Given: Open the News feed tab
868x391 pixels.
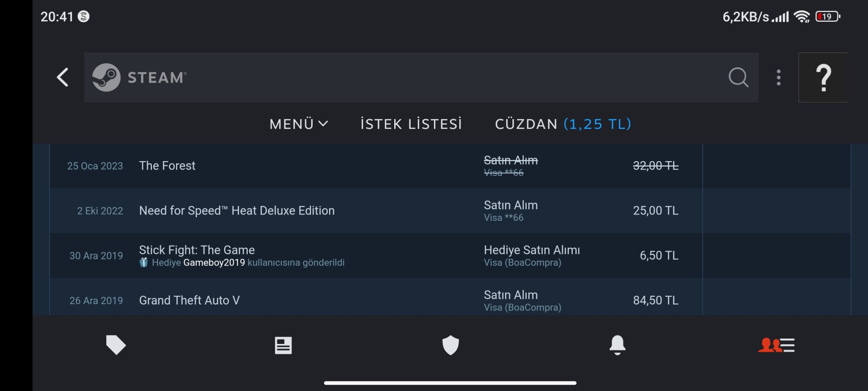Looking at the screenshot, I should pyautogui.click(x=283, y=345).
